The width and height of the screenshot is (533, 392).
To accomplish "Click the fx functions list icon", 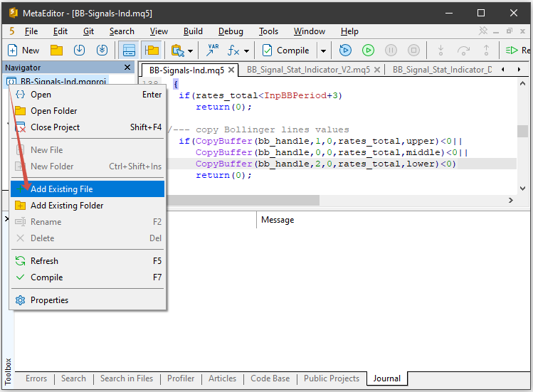I will (233, 51).
